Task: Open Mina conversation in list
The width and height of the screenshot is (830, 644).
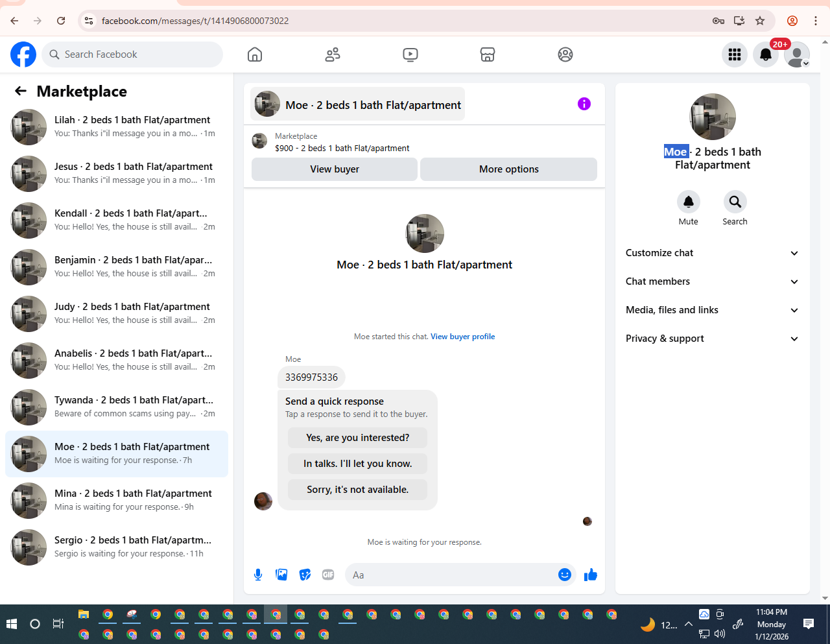Action: point(117,501)
